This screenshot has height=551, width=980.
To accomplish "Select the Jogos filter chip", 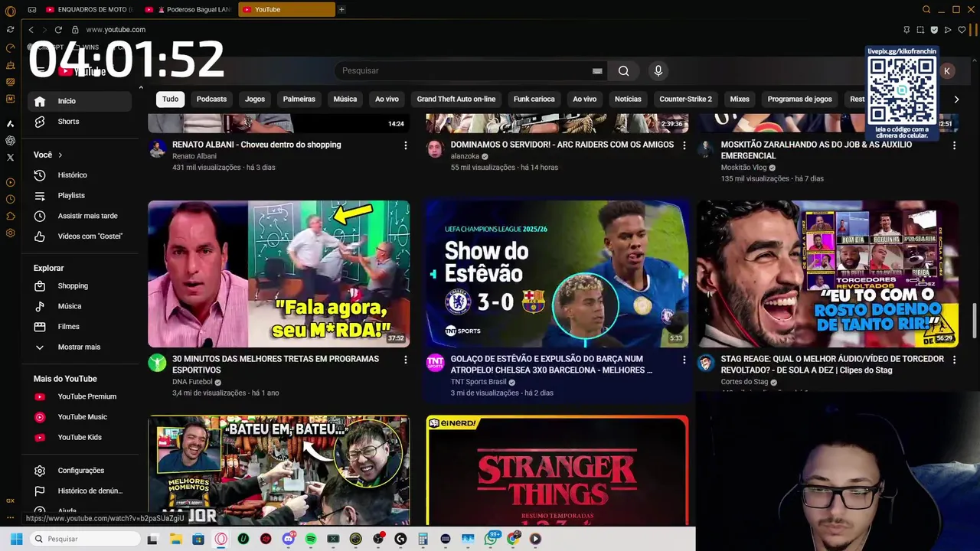I will (x=255, y=99).
